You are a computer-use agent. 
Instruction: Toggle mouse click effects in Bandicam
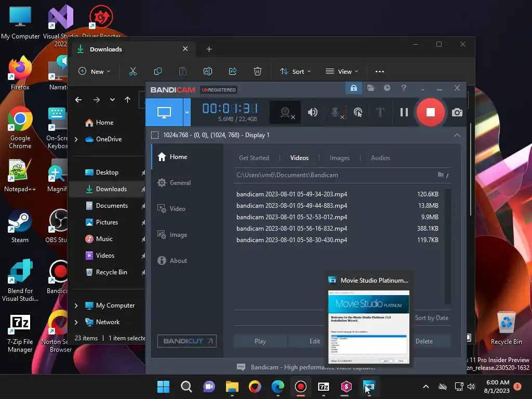coord(358,112)
